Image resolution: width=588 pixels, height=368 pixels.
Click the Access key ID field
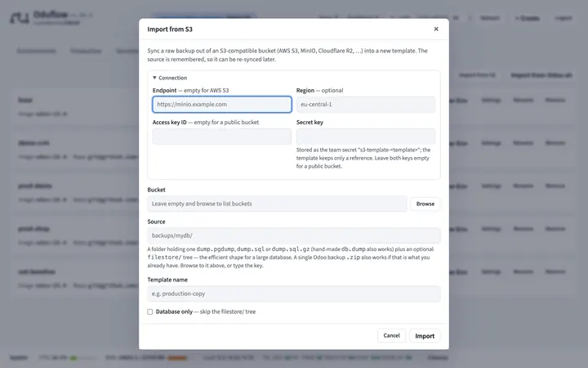coord(222,137)
